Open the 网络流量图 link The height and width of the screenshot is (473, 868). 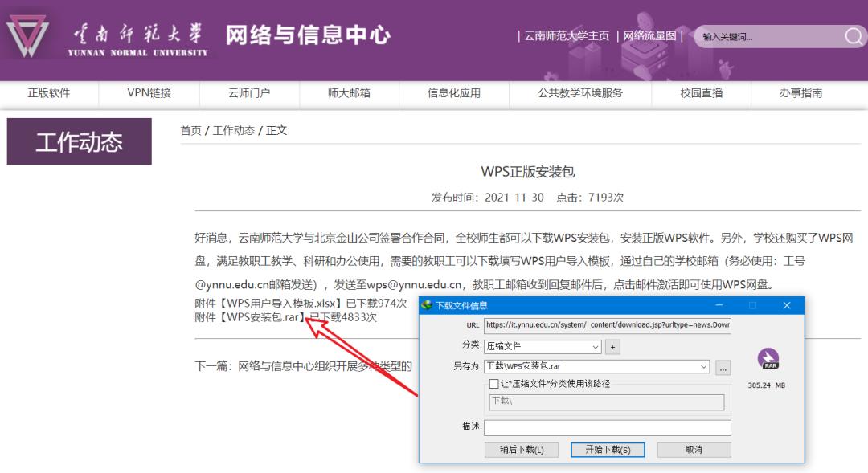click(x=649, y=36)
